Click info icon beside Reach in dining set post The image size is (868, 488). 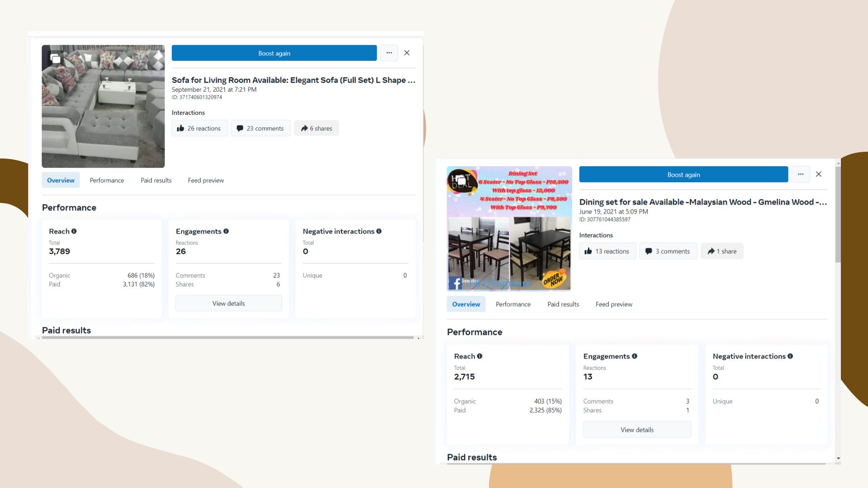click(480, 357)
